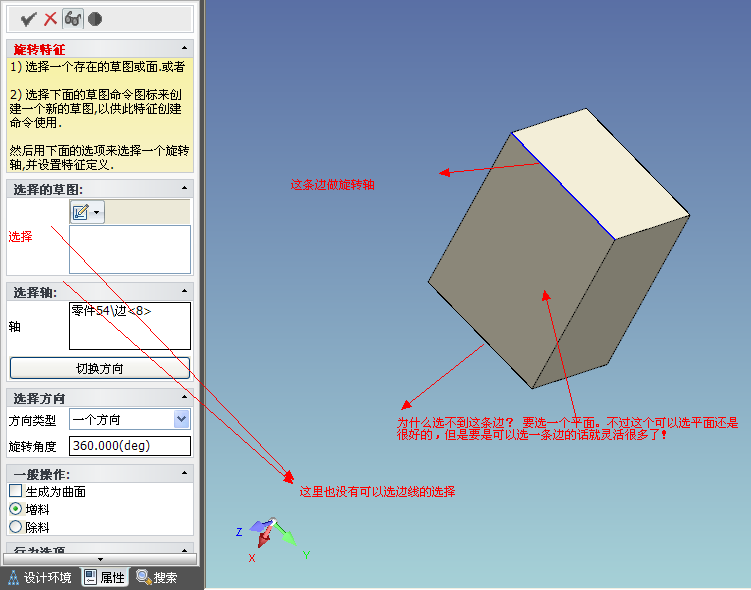The width and height of the screenshot is (751, 590).
Task: Enable the 生成为曲面 checkbox
Action: (15, 491)
